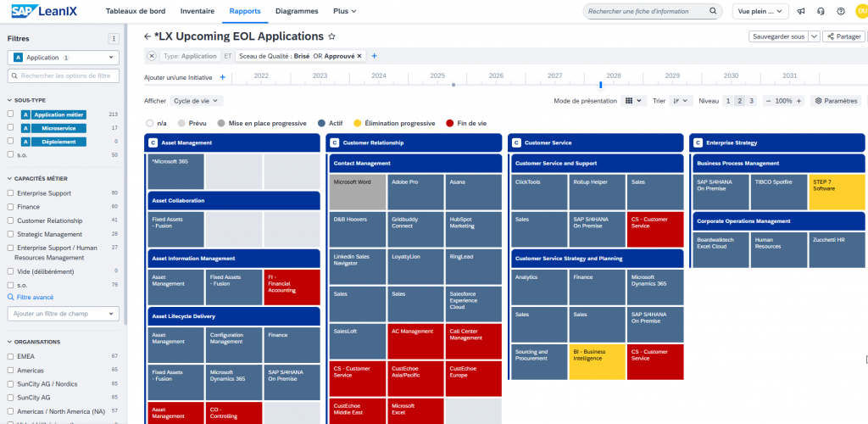Click the help question mark icon
Screen dimensions: 868x424
tap(840, 11)
